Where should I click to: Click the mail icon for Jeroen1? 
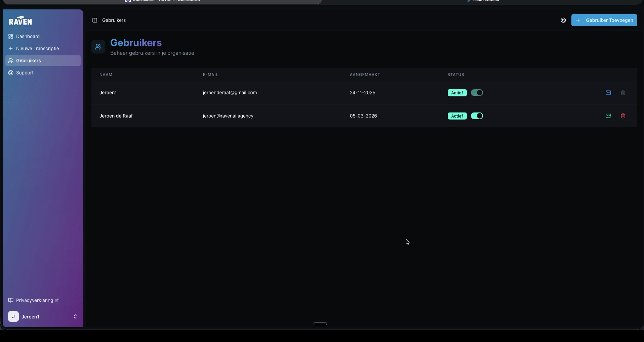pos(608,93)
